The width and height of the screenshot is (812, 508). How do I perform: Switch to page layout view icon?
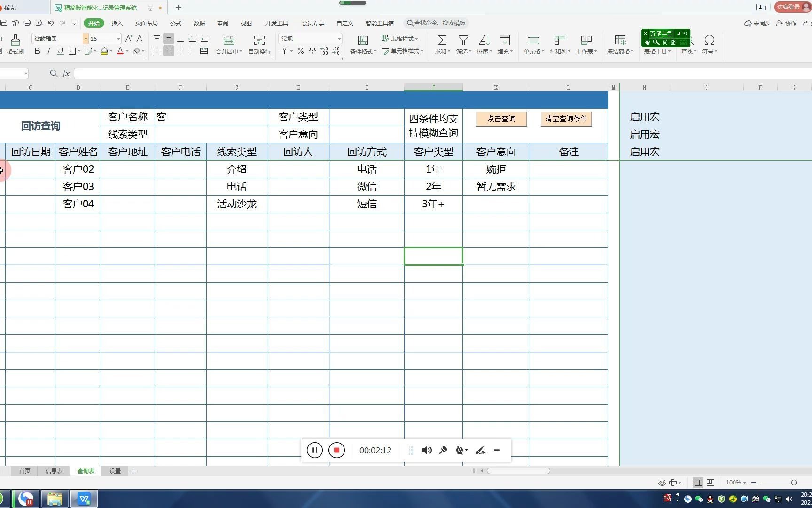click(710, 482)
